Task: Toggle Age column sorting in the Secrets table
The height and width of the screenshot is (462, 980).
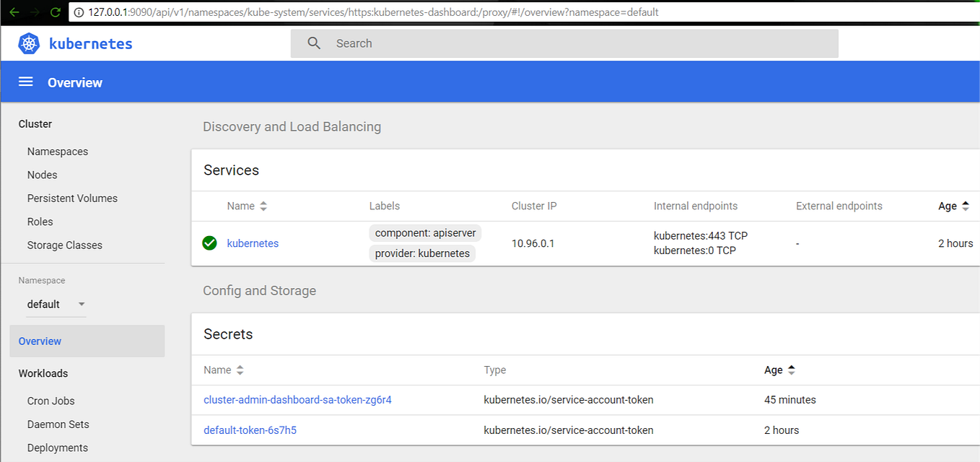Action: [x=791, y=370]
